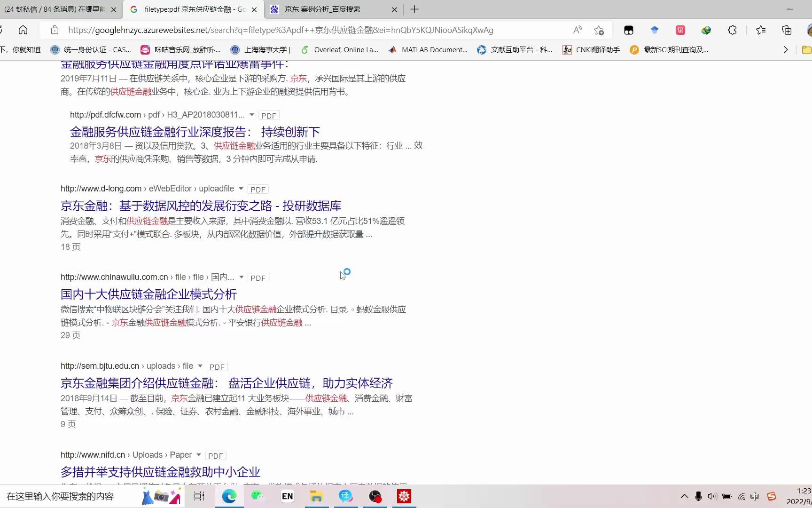This screenshot has height=508, width=812.
Task: Expand dropdown next to nifd.cn result URL
Action: click(199, 455)
